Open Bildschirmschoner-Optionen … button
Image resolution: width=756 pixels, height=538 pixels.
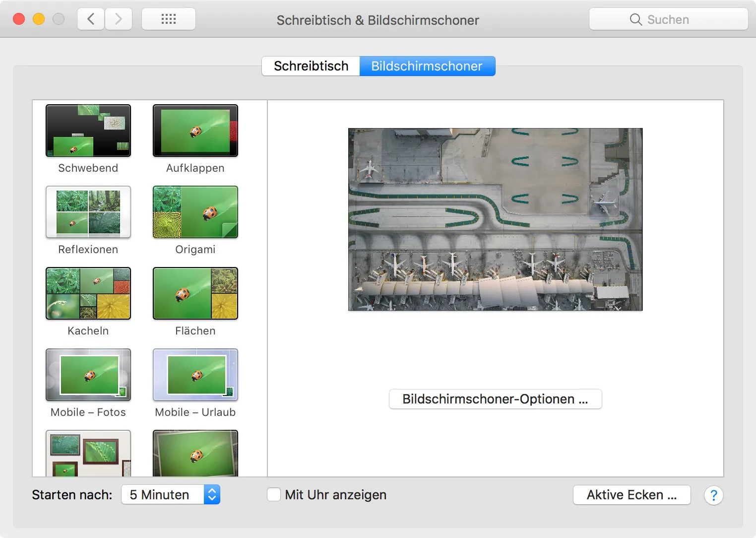point(495,399)
